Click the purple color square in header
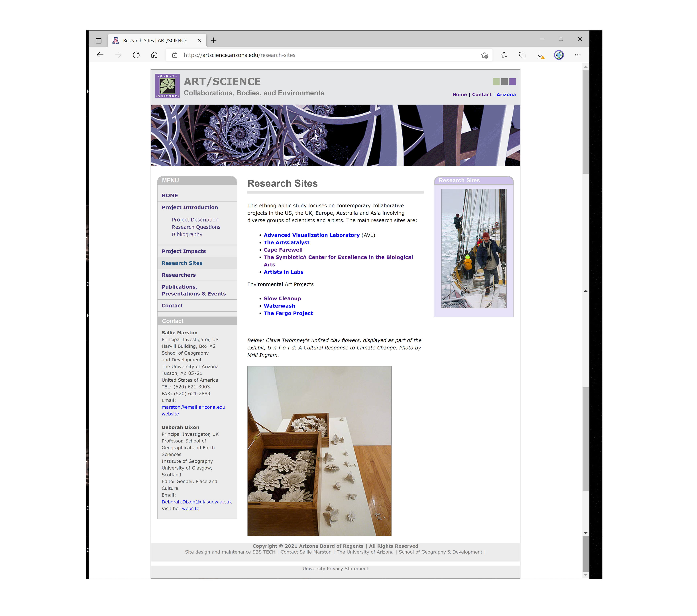697x616 pixels. pos(513,81)
